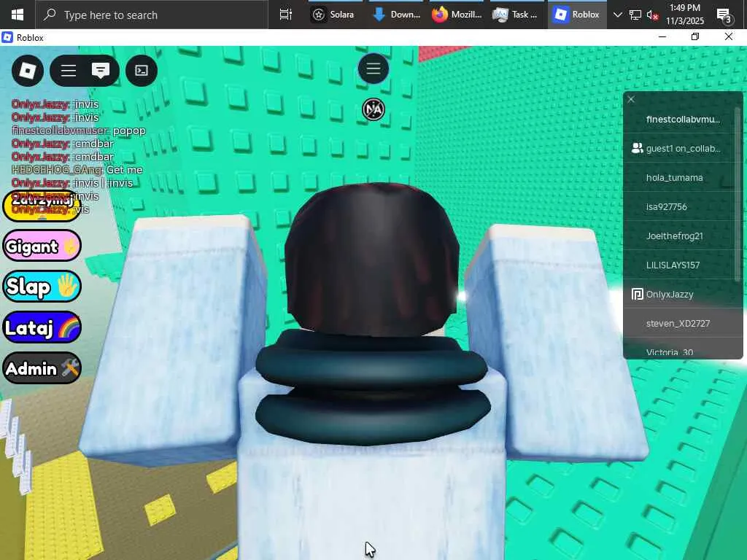Minimize the Roblox window
Viewport: 747px width, 560px height.
[x=662, y=36]
